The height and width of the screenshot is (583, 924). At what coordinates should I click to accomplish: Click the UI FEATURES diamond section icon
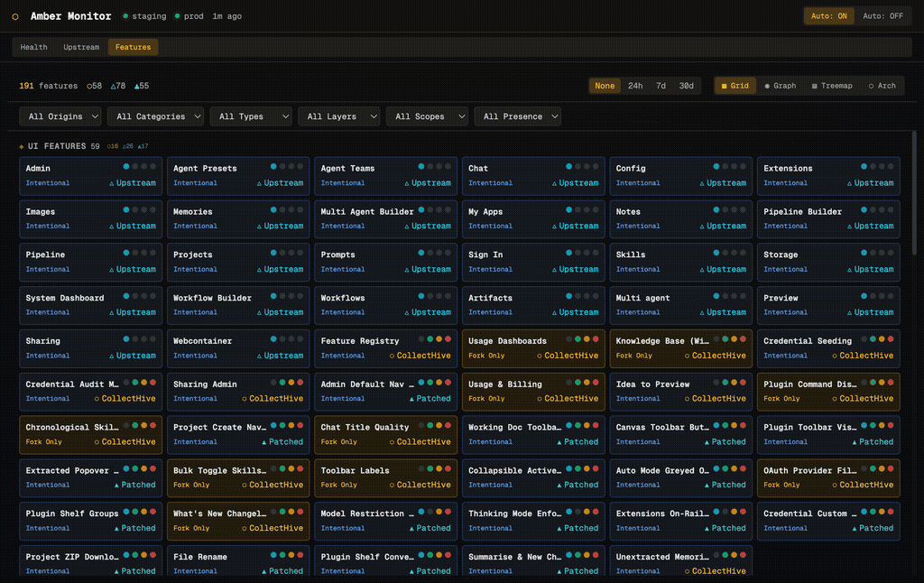22,146
